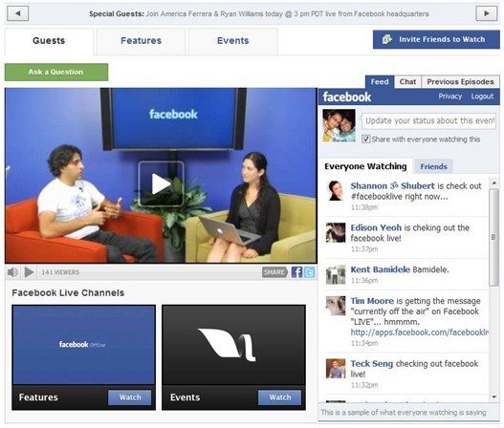Click the Ask a Question button
Viewport: 504px width, 428px height.
(56, 72)
